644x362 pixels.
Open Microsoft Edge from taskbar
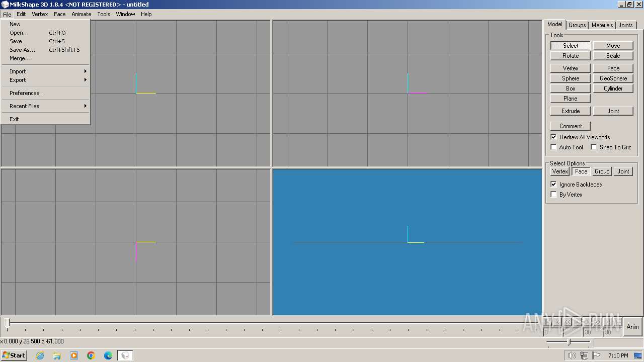pos(108,355)
